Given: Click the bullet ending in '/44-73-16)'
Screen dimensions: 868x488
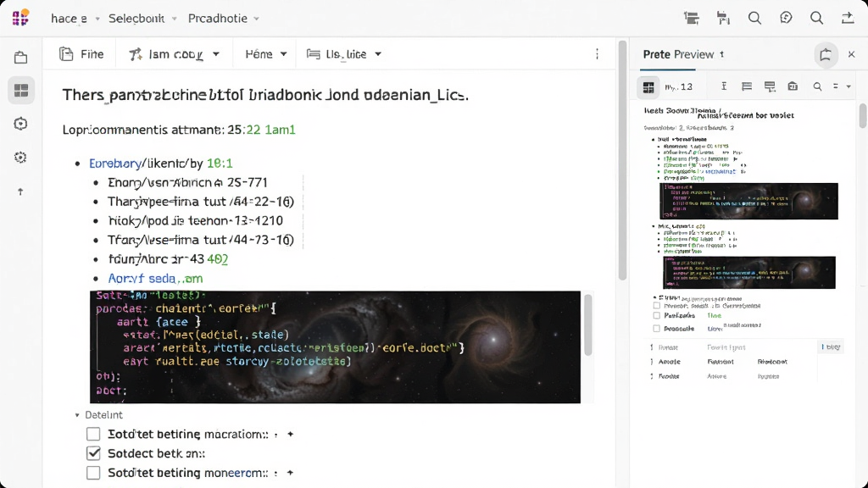Looking at the screenshot, I should (200, 240).
